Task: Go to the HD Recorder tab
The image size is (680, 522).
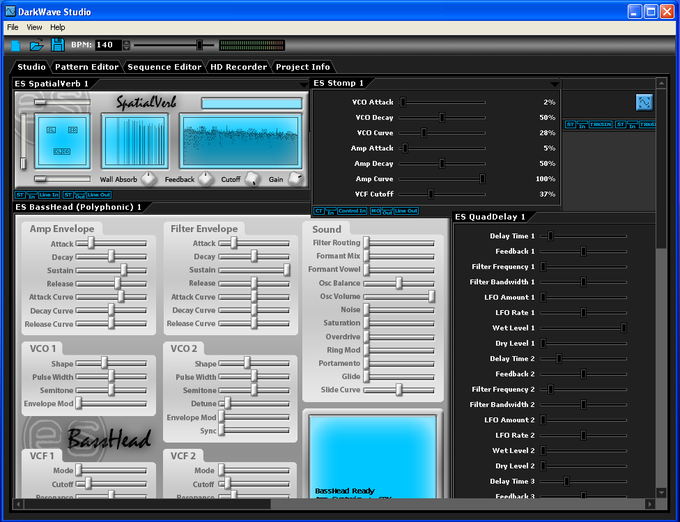Action: pyautogui.click(x=238, y=67)
